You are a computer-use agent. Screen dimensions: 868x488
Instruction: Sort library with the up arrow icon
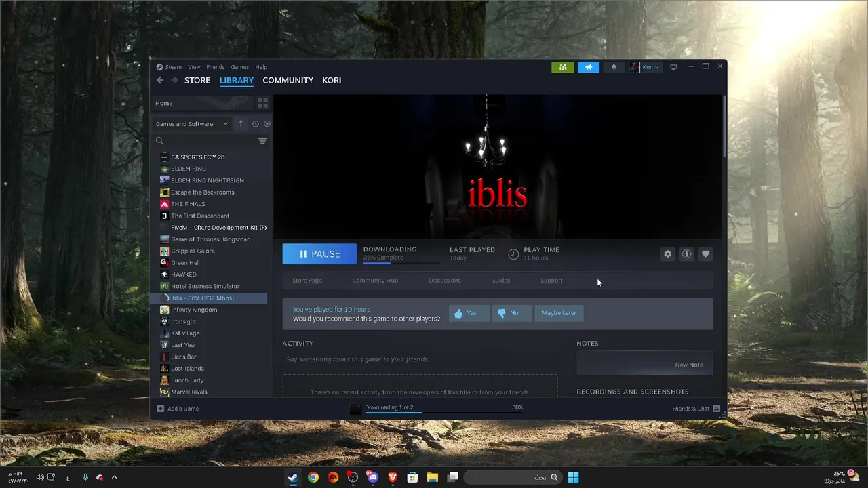point(241,124)
